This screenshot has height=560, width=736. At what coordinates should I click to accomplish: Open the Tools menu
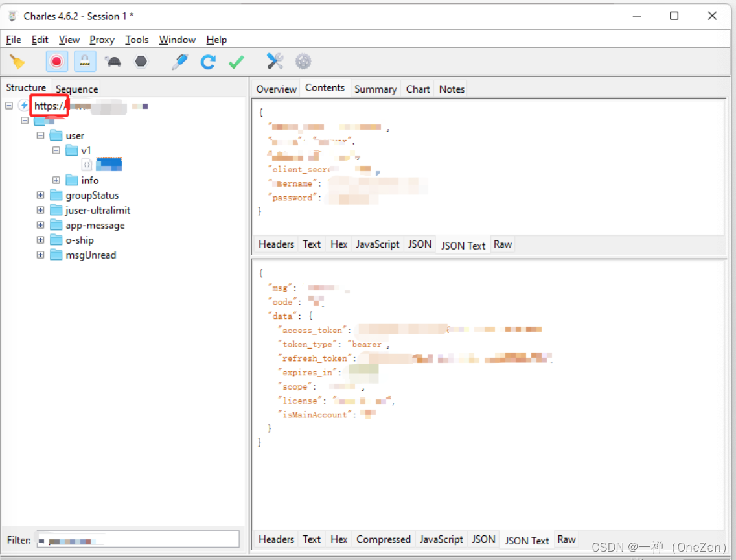(137, 40)
